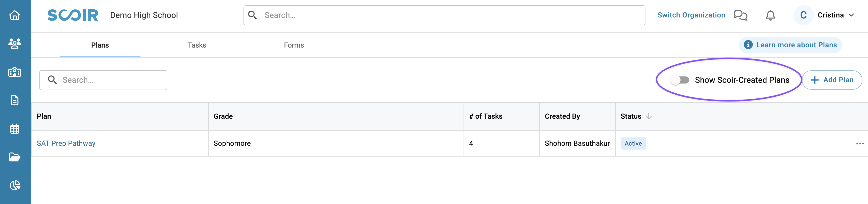This screenshot has width=868, height=204.
Task: Open the pie chart reports icon
Action: [x=15, y=185]
